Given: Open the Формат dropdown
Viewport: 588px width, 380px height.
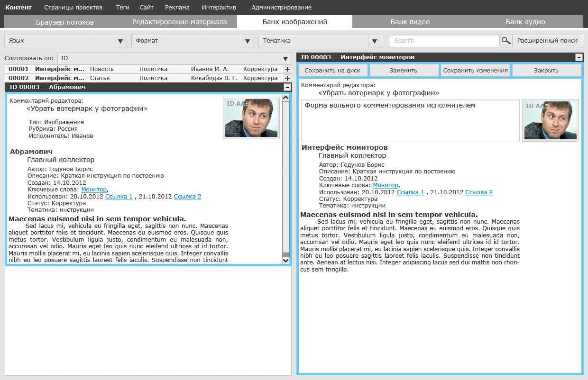Looking at the screenshot, I should point(193,41).
